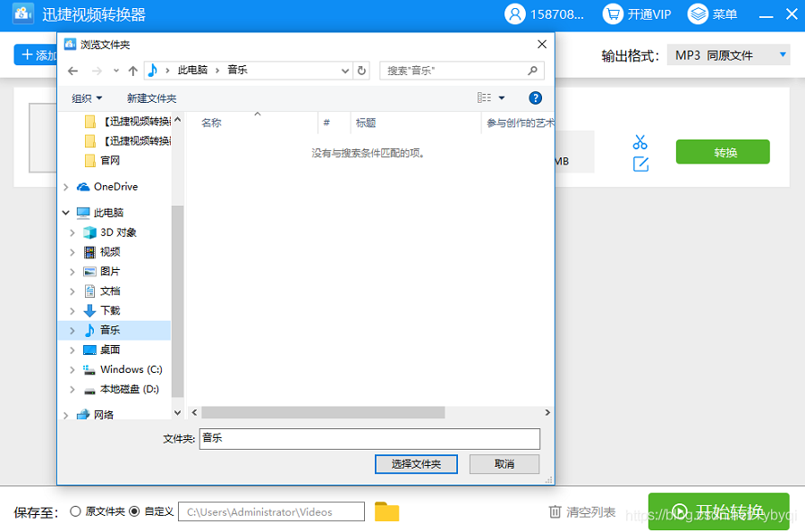Open the view options dropdown arrow

pyautogui.click(x=502, y=97)
